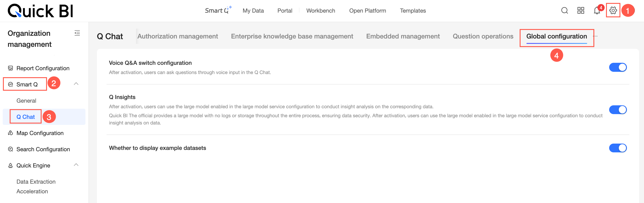The image size is (644, 203).
Task: Select General under Smart Q
Action: 26,101
